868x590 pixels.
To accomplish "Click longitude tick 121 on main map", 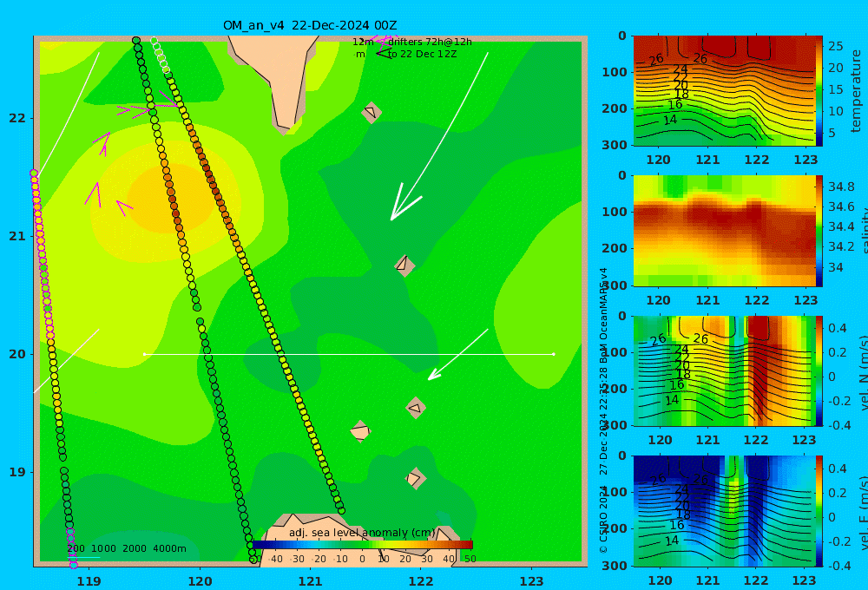I will pyautogui.click(x=310, y=581).
